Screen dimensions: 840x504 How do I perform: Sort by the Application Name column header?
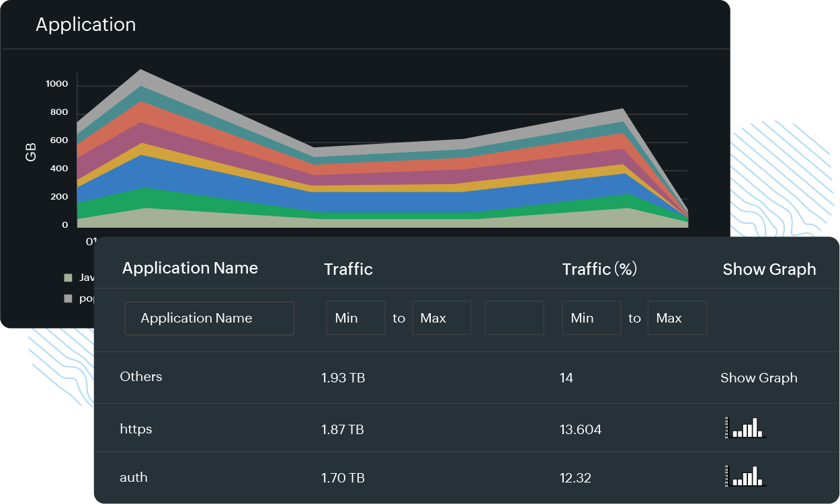coord(190,268)
